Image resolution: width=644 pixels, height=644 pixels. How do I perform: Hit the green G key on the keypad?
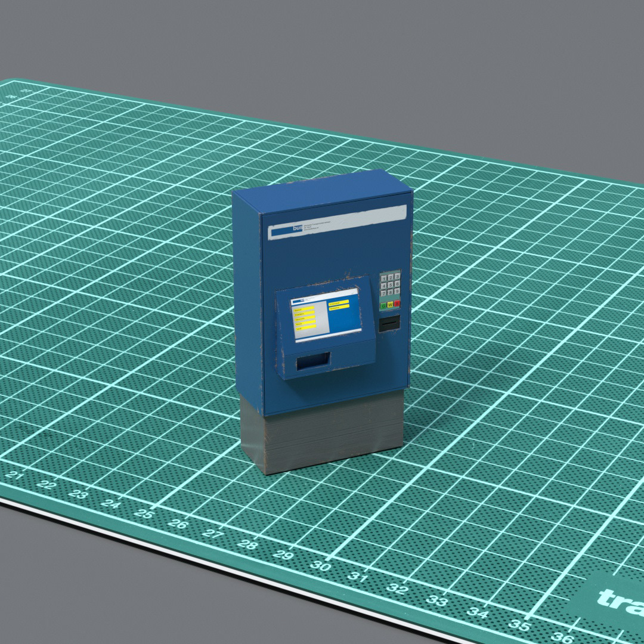click(x=383, y=306)
